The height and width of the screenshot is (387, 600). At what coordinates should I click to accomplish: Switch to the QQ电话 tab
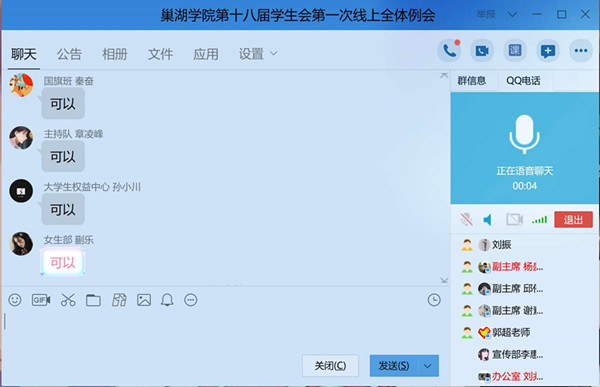523,81
